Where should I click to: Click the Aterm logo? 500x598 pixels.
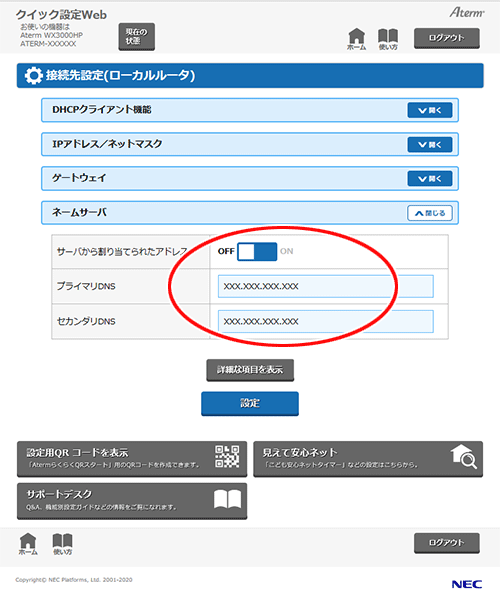(x=467, y=12)
